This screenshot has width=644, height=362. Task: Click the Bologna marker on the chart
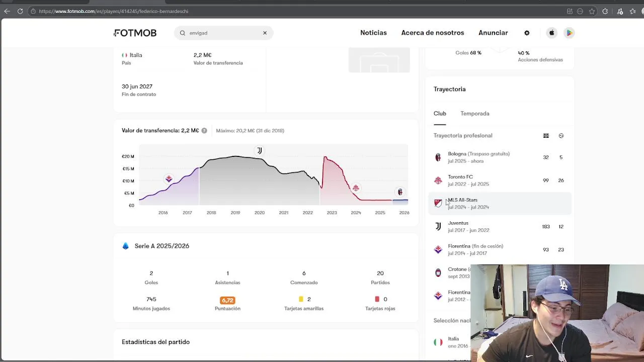(x=400, y=192)
